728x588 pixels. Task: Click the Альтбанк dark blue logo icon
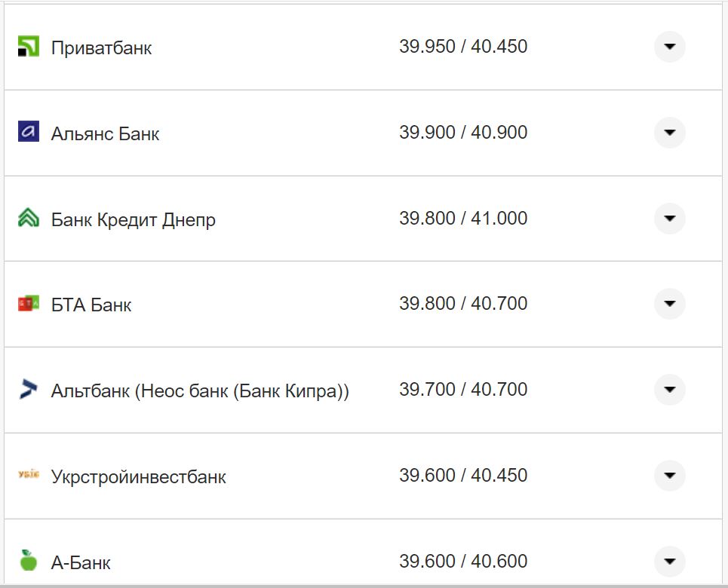(28, 390)
